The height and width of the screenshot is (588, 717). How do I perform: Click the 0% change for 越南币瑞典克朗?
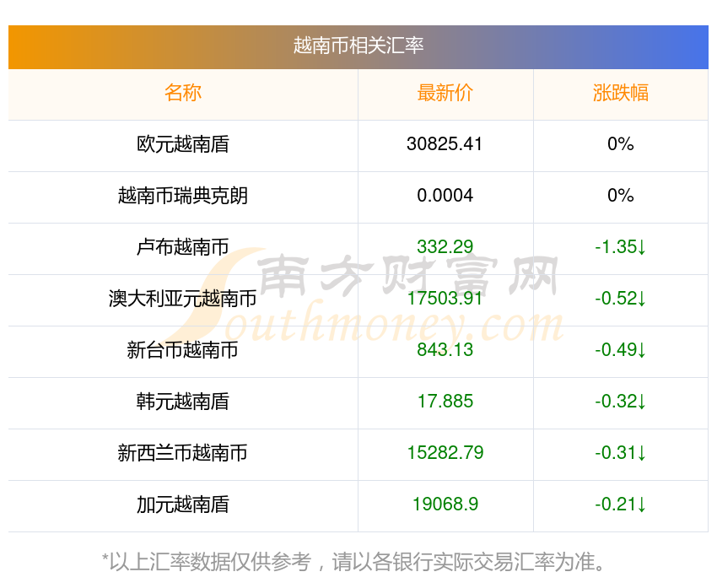pos(621,196)
